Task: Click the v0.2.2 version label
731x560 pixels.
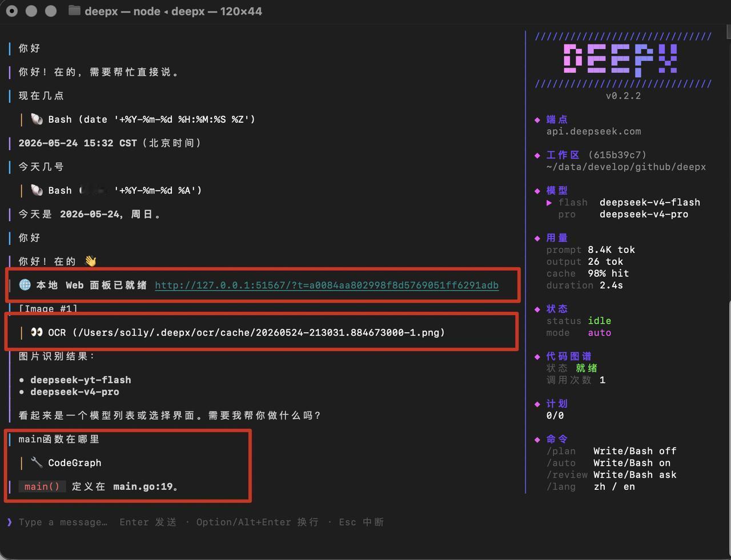Action: coord(623,95)
